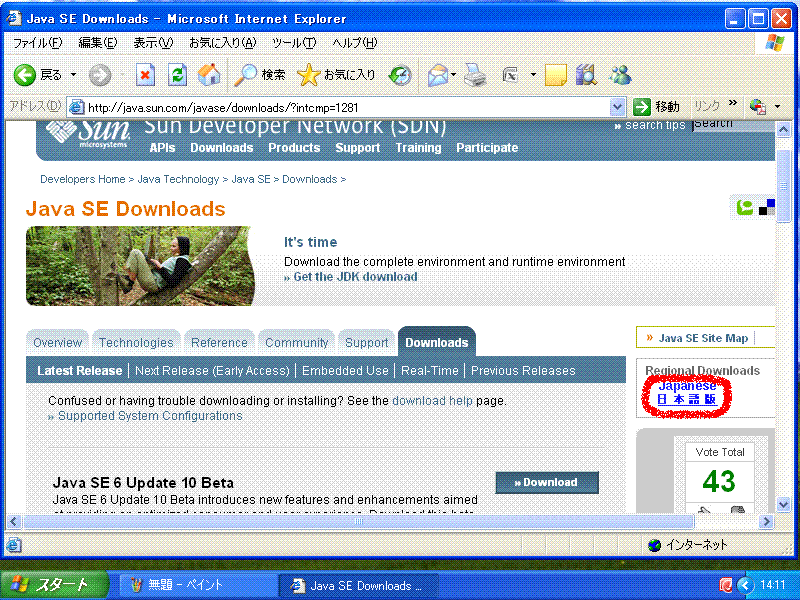Screen dimensions: 800x600
Task: Switch to the Reference tab
Action: tap(219, 342)
